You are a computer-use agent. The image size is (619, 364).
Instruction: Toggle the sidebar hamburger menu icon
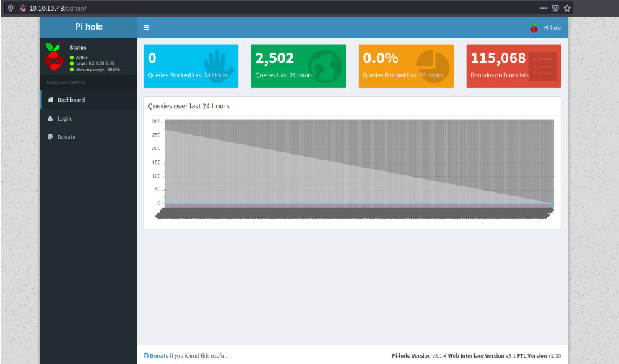pos(146,27)
